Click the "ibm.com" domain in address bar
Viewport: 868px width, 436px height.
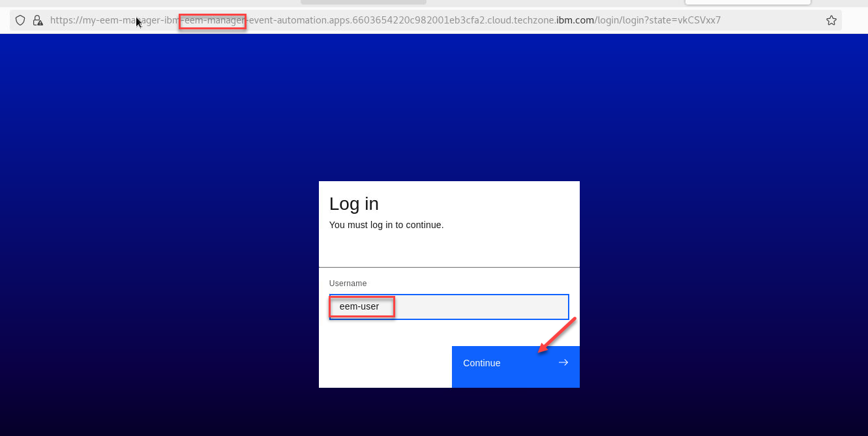575,20
